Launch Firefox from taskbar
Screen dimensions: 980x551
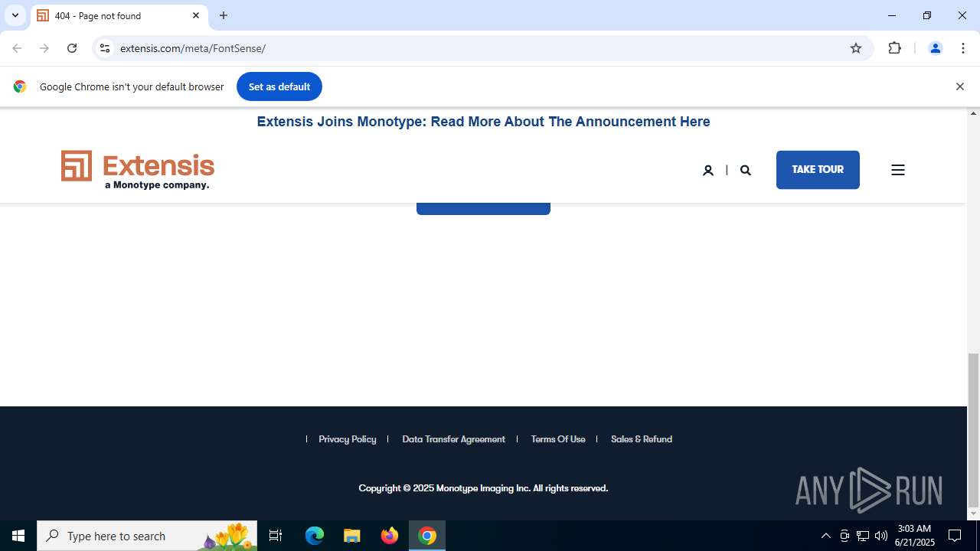pyautogui.click(x=390, y=536)
